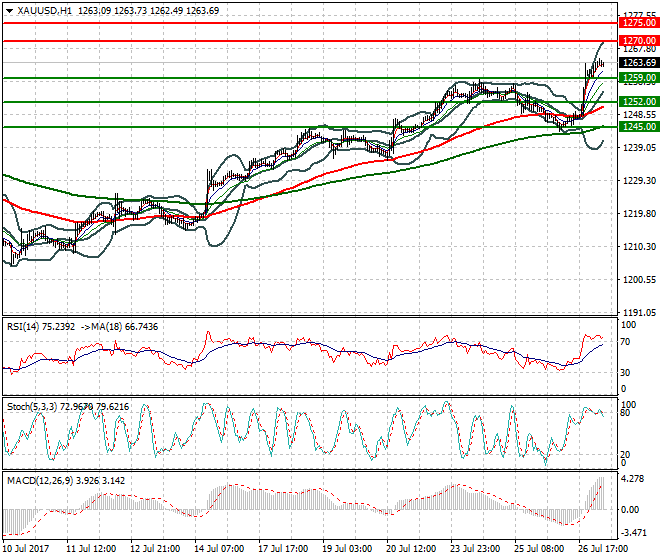Click the 23 Jul 23:00 time label

[475, 549]
